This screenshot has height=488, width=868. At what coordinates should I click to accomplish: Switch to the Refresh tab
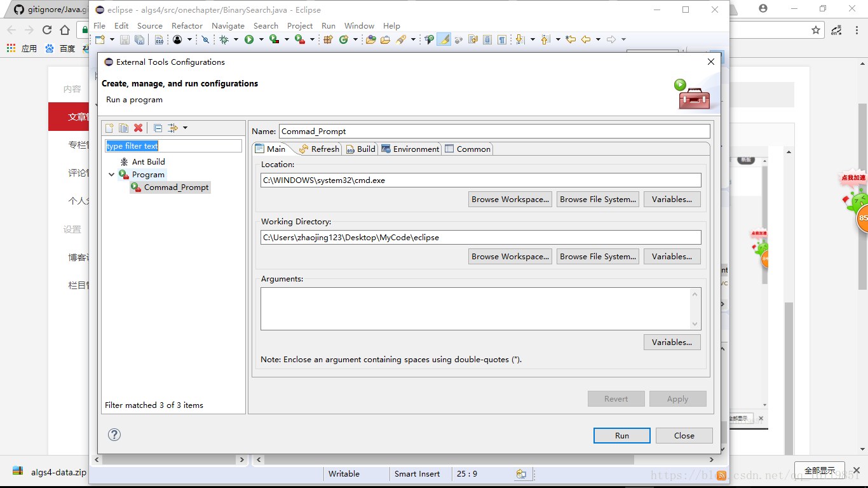319,149
